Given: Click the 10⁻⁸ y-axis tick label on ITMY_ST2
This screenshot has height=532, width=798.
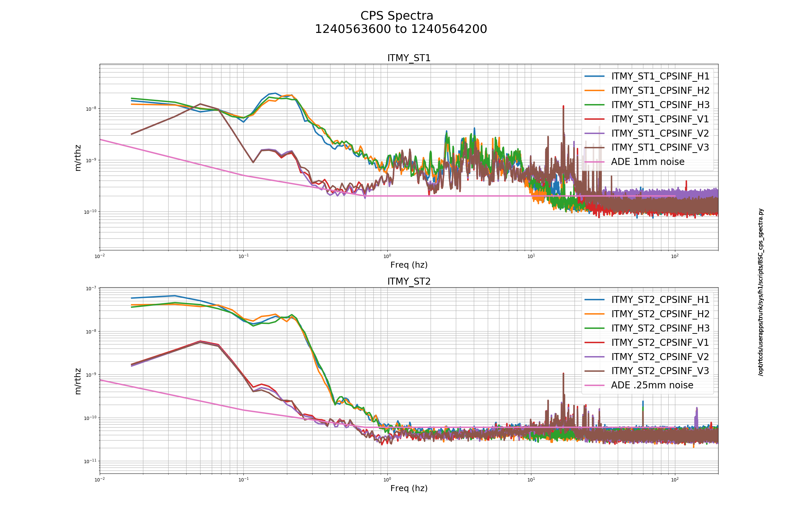Looking at the screenshot, I should click(x=91, y=332).
